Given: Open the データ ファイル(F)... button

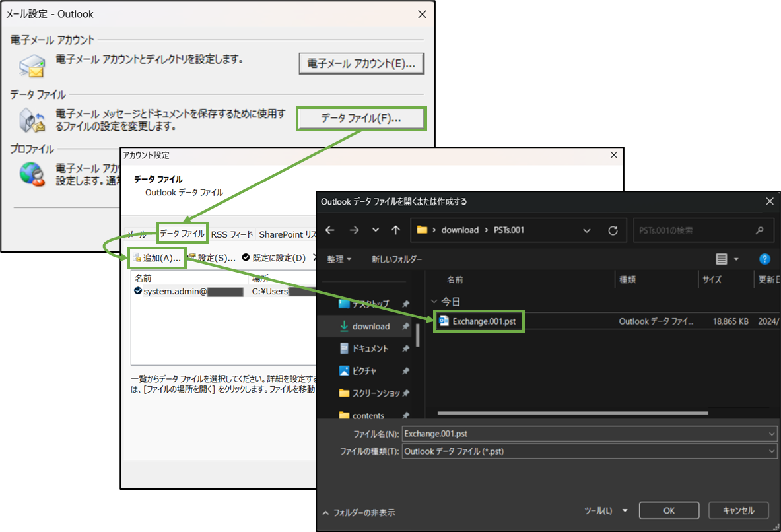Looking at the screenshot, I should [361, 119].
